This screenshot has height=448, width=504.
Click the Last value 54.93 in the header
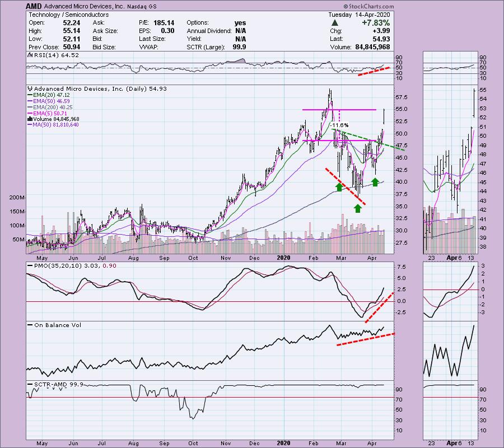[381, 39]
